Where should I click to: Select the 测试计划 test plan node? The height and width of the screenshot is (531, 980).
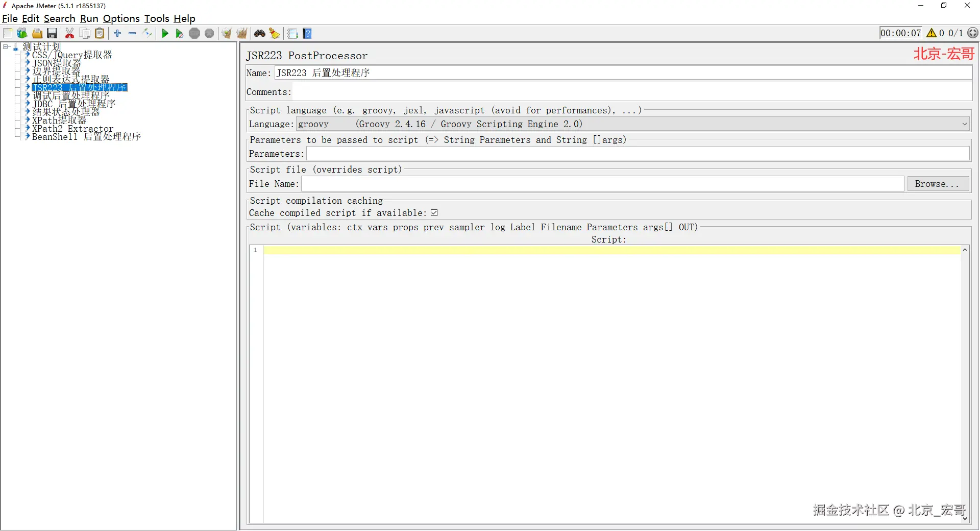(x=41, y=47)
